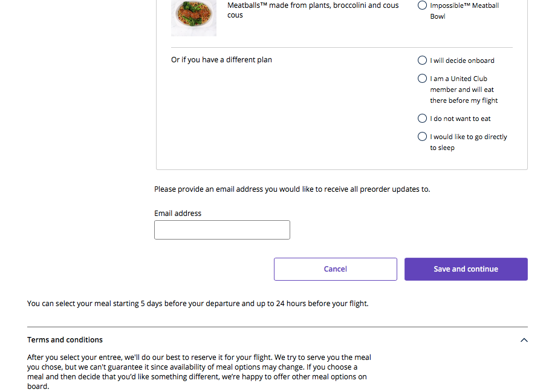Click the plant-based meatballs meal description
The height and width of the screenshot is (392, 549).
(313, 10)
